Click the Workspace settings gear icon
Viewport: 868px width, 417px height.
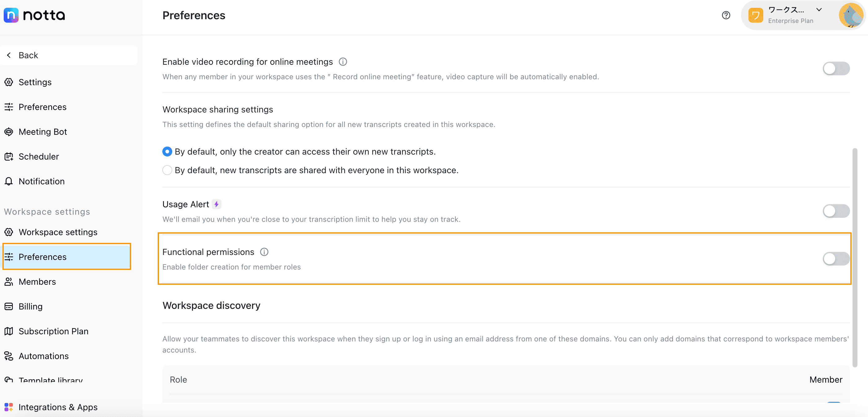click(9, 232)
